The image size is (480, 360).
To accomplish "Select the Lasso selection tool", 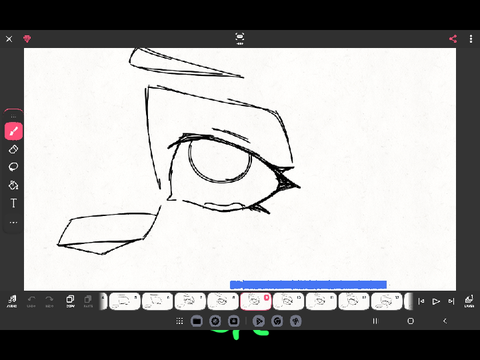I will click(13, 167).
